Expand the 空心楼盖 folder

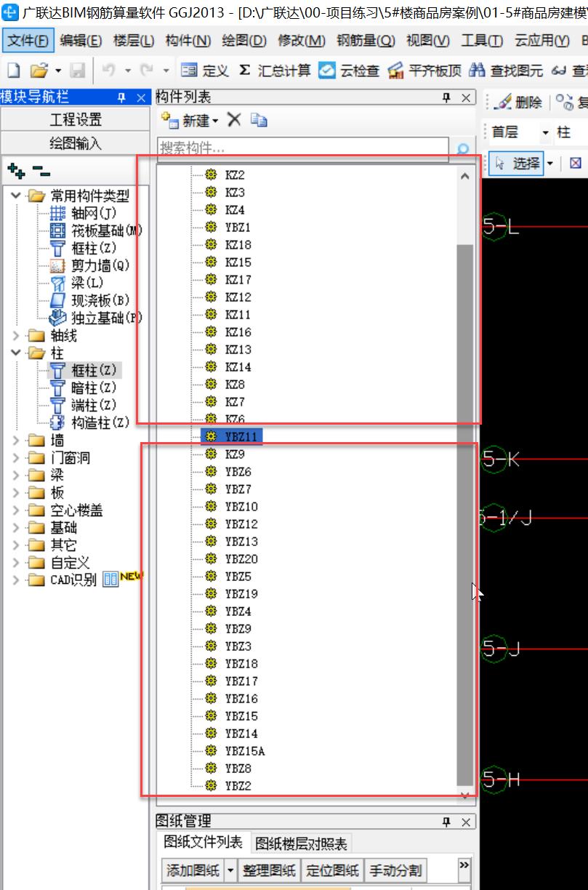coord(16,510)
